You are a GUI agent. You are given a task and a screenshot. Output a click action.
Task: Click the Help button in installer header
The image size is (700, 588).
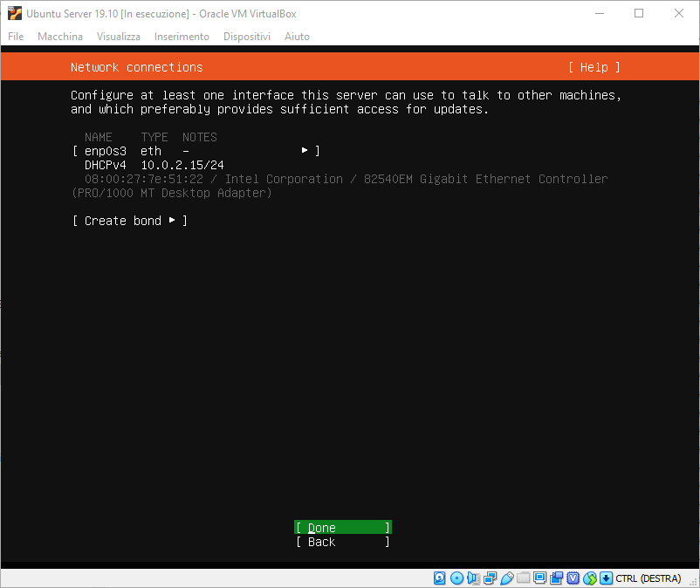click(x=594, y=67)
